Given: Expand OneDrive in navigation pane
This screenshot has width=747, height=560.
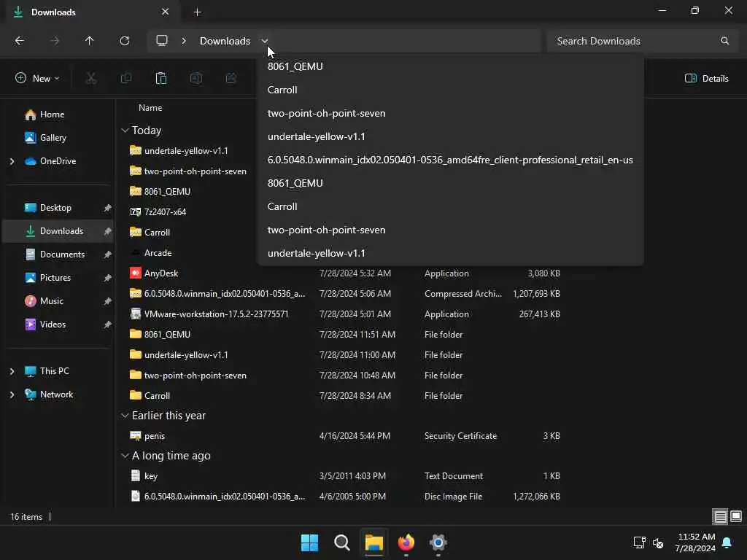Looking at the screenshot, I should click(12, 161).
